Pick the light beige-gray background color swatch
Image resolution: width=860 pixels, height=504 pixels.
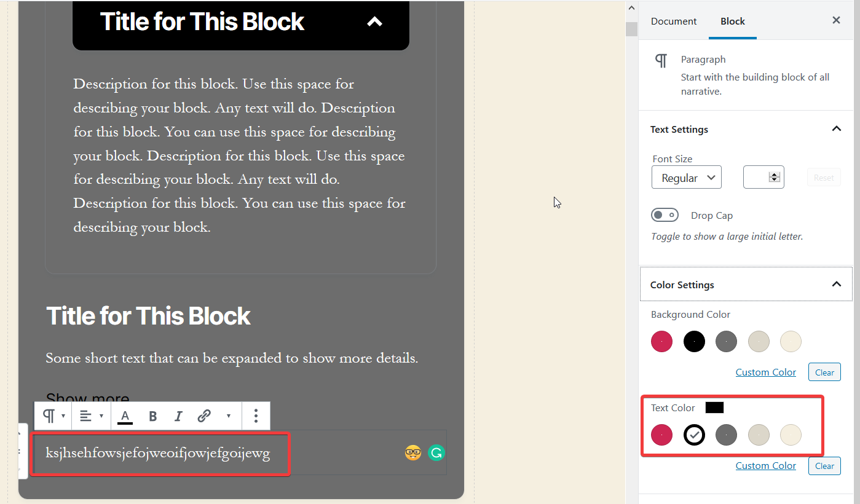(x=759, y=341)
